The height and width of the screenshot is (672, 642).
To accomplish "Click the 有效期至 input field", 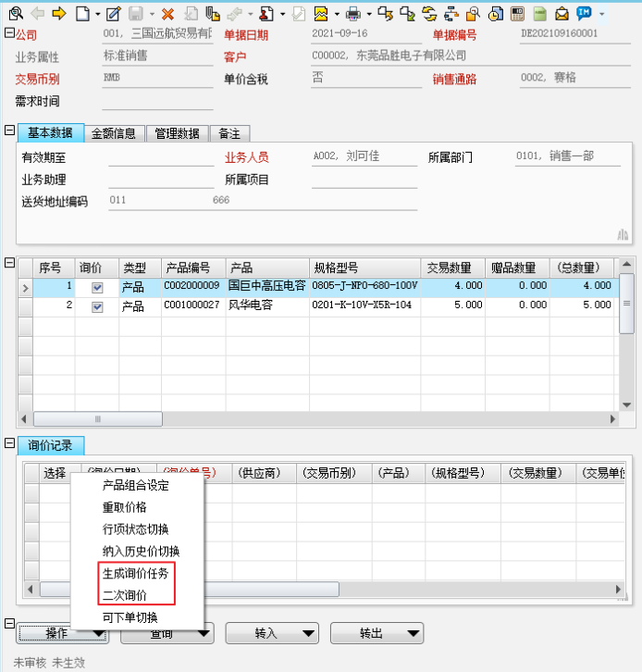I will tap(160, 157).
